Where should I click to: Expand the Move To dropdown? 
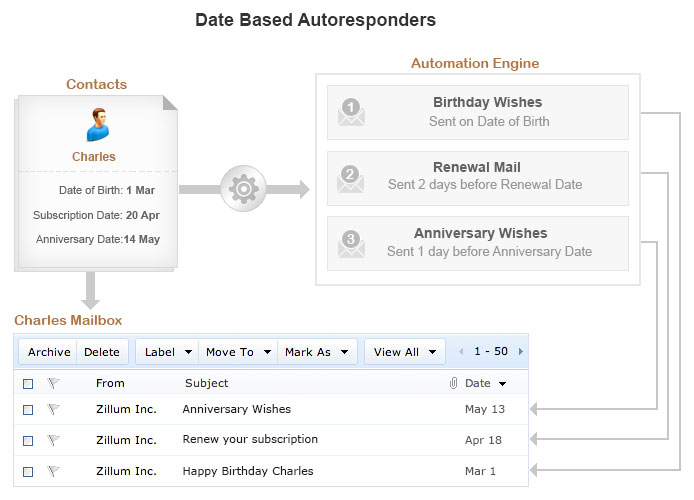(235, 352)
